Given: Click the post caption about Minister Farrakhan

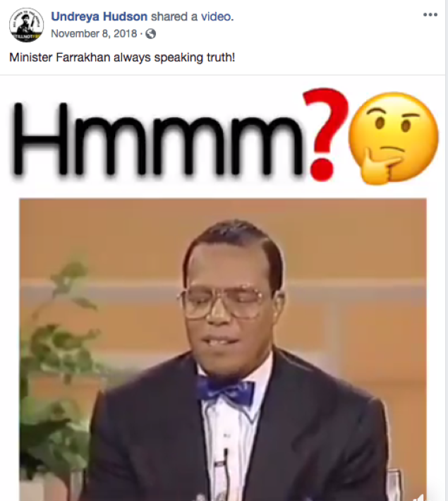Looking at the screenshot, I should (x=122, y=58).
